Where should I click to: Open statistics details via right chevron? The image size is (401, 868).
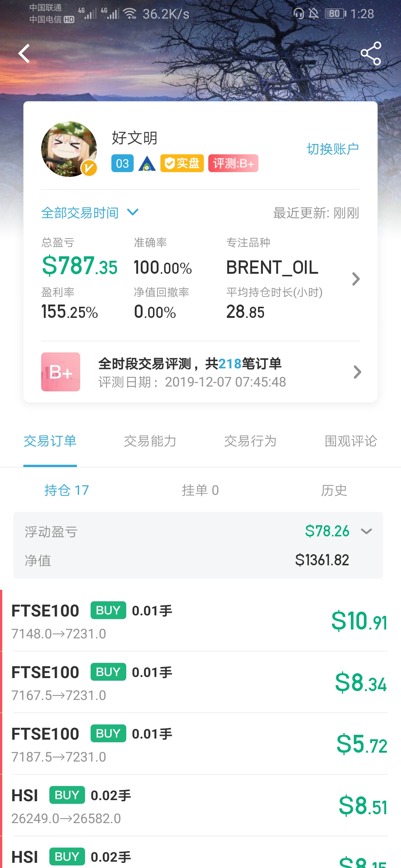(x=356, y=279)
